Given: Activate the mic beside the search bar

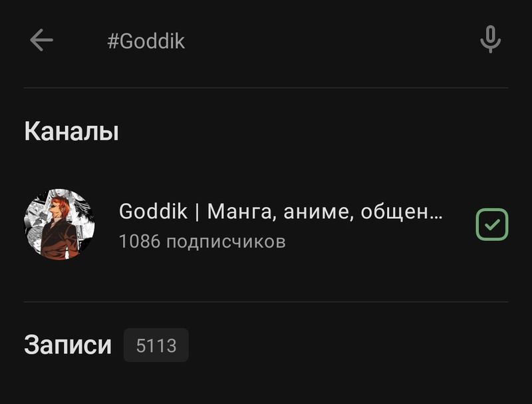Looking at the screenshot, I should click(x=490, y=39).
